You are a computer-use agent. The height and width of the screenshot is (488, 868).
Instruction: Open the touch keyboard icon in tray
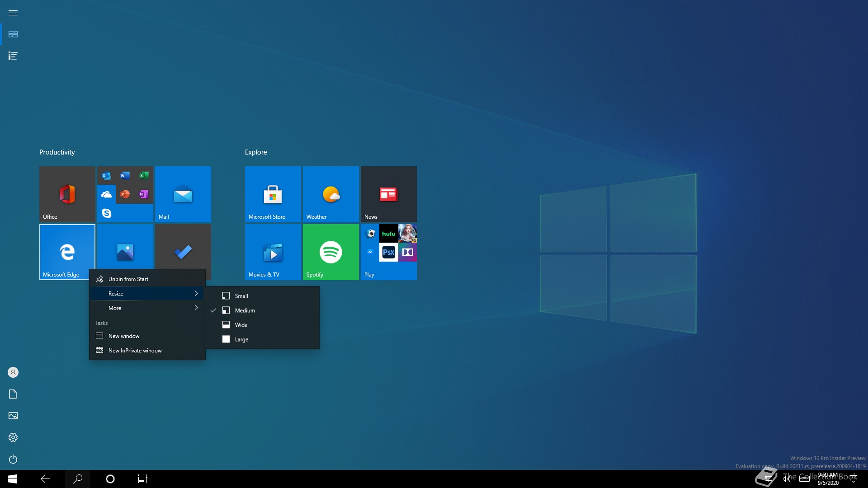click(804, 479)
